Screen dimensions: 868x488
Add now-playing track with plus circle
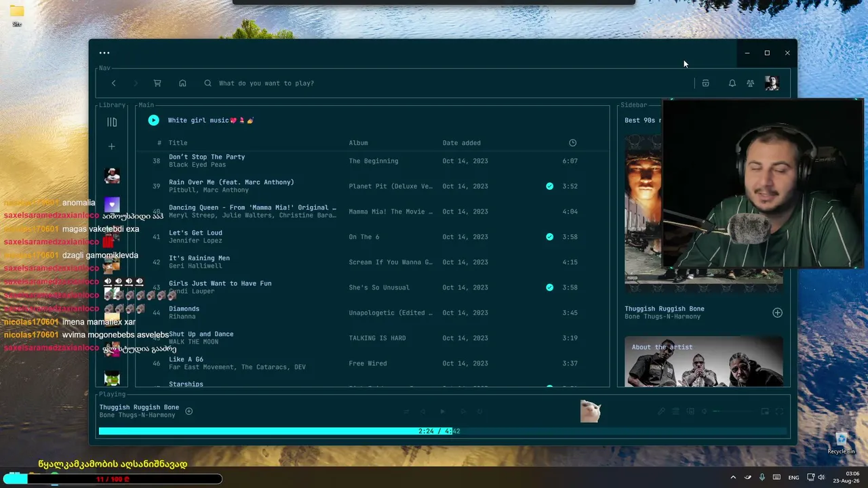click(x=189, y=411)
